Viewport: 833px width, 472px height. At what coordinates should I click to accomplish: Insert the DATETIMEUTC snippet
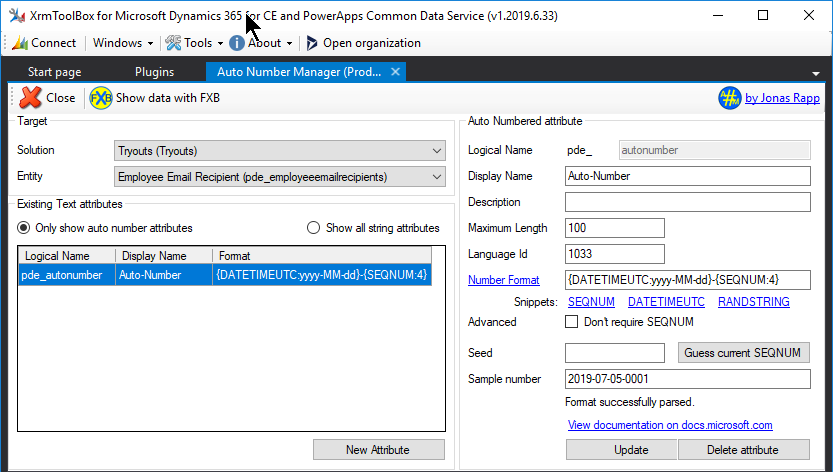666,302
